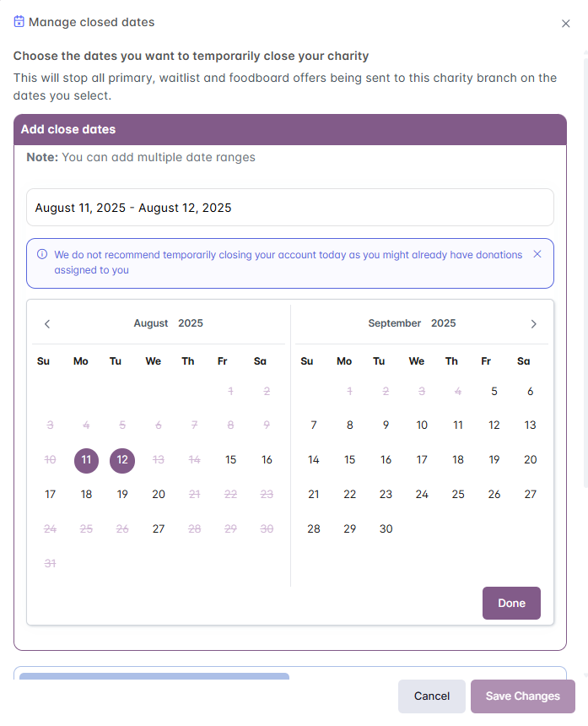Click the Done button in date picker

[x=511, y=604]
